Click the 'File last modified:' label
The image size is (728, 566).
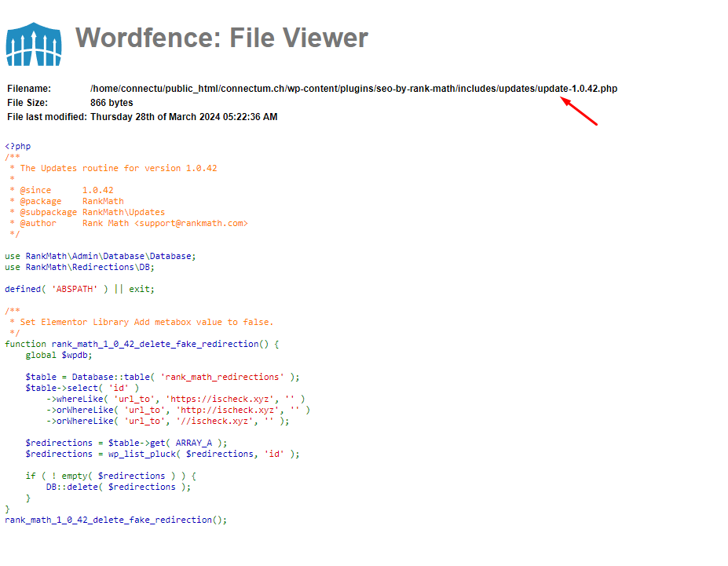(x=47, y=117)
